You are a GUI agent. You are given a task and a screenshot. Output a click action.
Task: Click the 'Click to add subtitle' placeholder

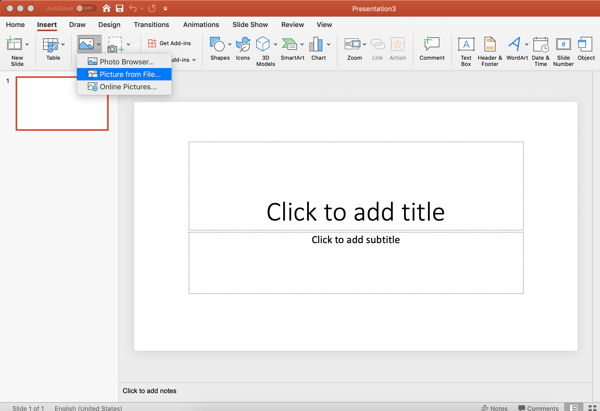[x=356, y=263]
